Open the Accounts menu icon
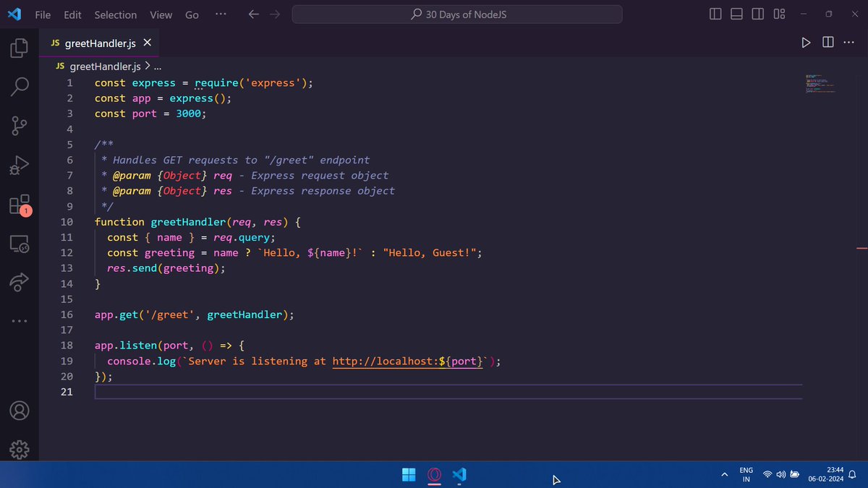Screen dimensions: 868x488 (20, 411)
